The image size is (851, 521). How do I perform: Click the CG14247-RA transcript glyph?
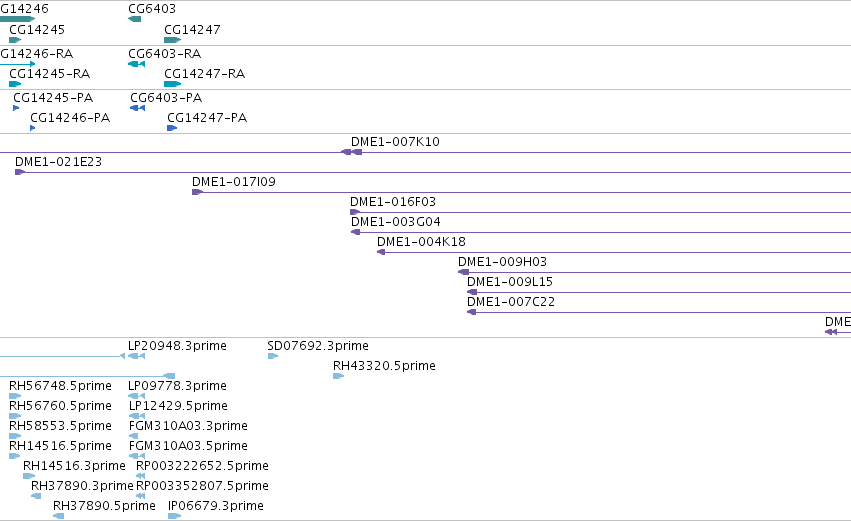coord(173,84)
